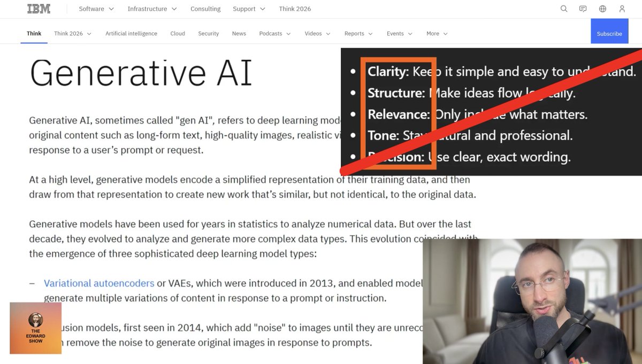
Task: Click Think 2026 in the top navigation
Action: 294,9
